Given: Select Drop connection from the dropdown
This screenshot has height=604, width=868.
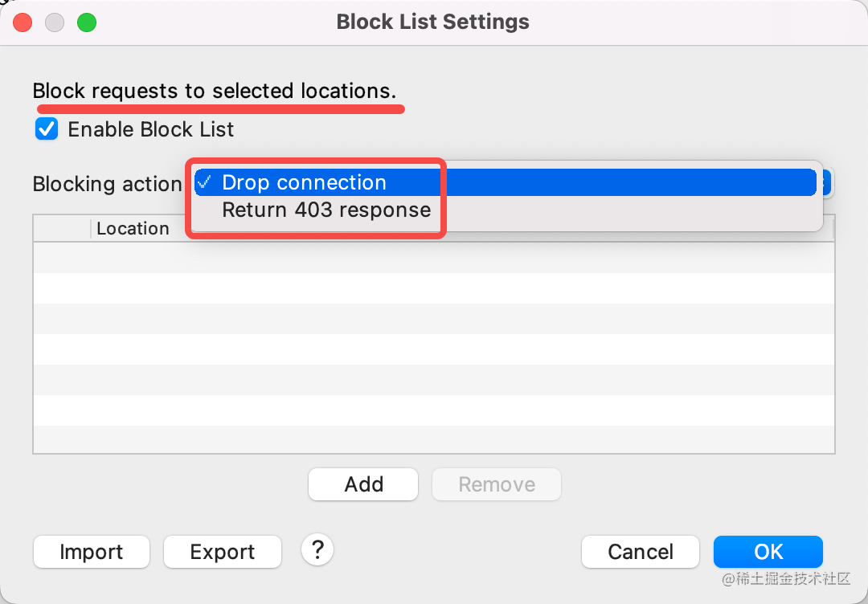Looking at the screenshot, I should tap(304, 182).
